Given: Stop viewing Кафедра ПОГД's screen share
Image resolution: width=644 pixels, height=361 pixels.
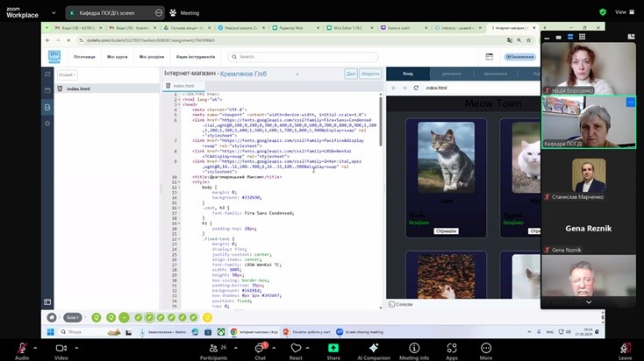Looking at the screenshot, I should tap(159, 13).
